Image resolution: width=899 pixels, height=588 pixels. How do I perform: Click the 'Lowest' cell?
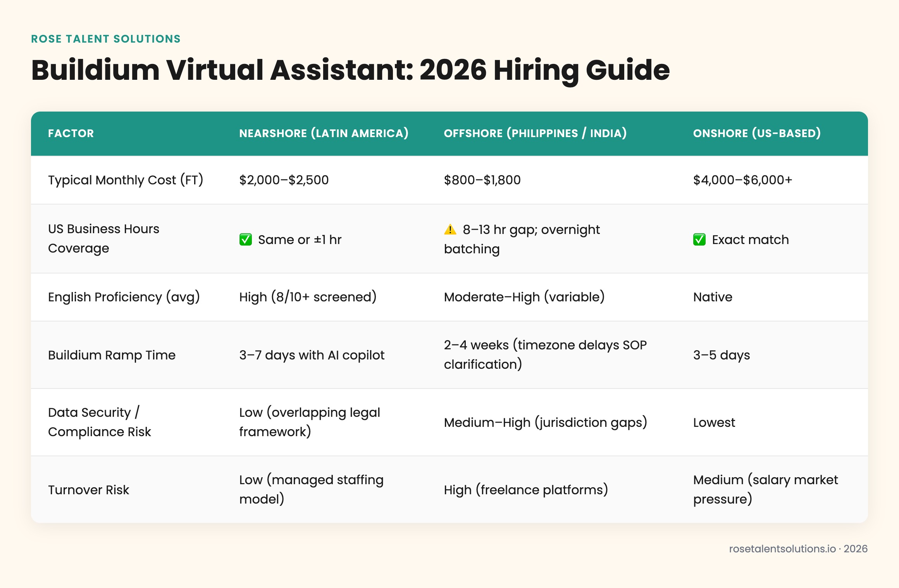tap(714, 423)
